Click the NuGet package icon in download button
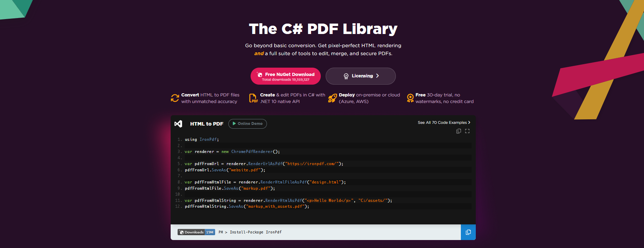 click(x=260, y=75)
